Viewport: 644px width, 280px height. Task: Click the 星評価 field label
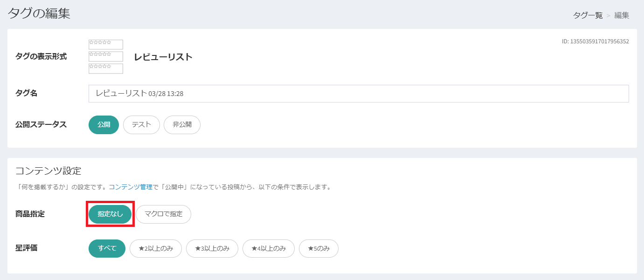click(x=26, y=248)
